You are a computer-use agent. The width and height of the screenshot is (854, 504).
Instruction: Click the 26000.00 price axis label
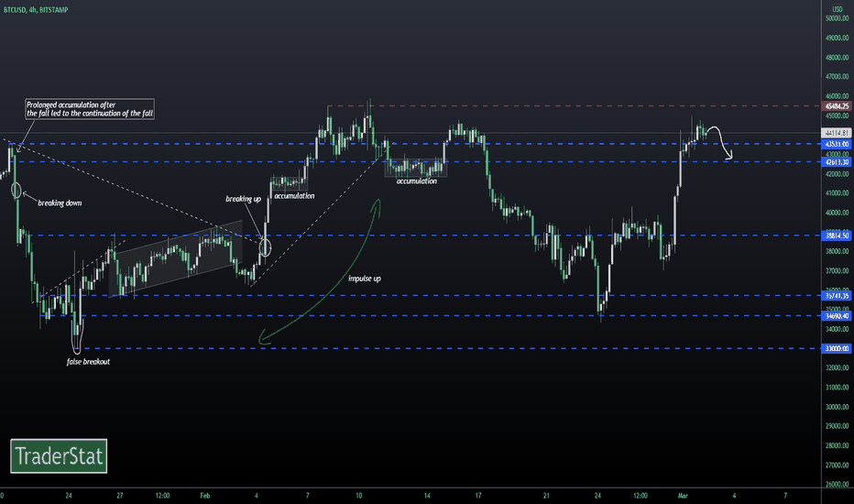pyautogui.click(x=838, y=484)
